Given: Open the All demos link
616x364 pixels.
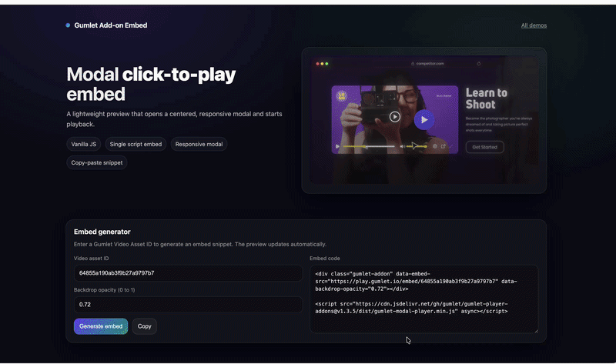Looking at the screenshot, I should point(534,25).
